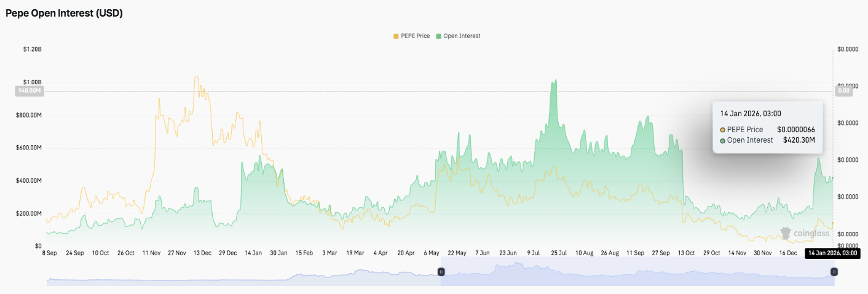868x294 pixels.
Task: Grab the left range slider handle
Action: pos(441,271)
